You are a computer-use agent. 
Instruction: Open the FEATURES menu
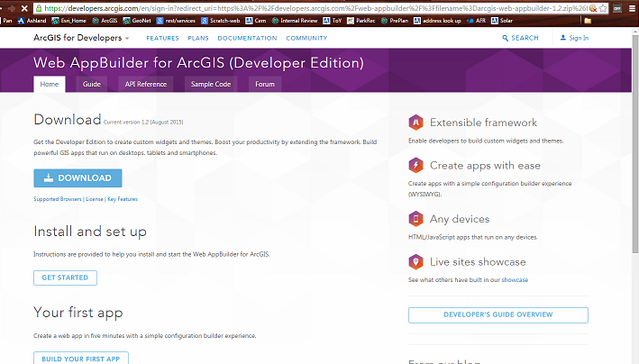click(162, 38)
